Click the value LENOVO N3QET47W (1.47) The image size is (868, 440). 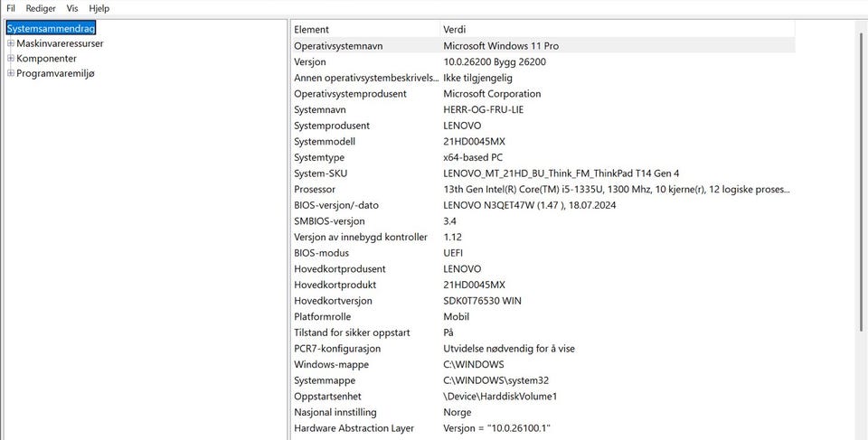(x=530, y=205)
